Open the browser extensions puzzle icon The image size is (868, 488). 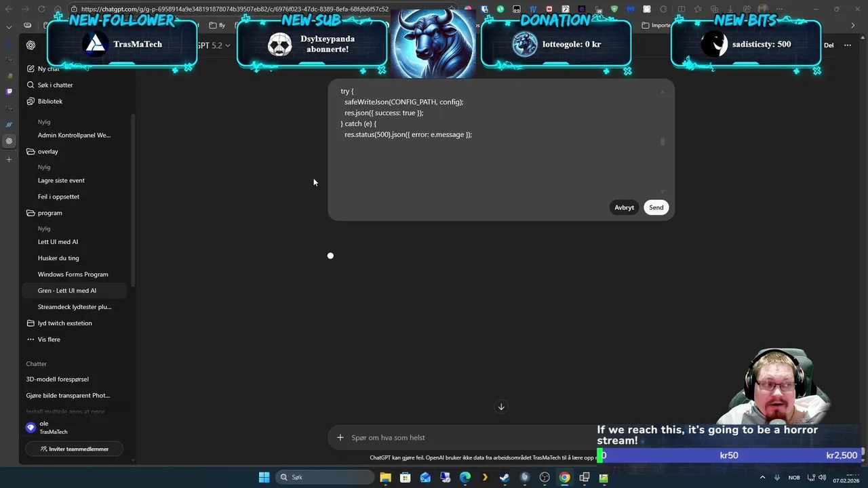[x=663, y=9]
